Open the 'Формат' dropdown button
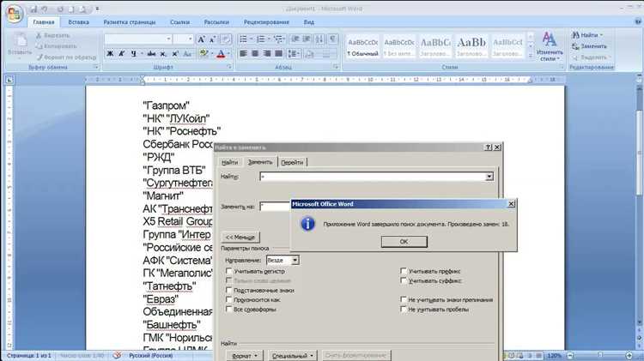Viewport: 644px width, 361px height. (245, 356)
